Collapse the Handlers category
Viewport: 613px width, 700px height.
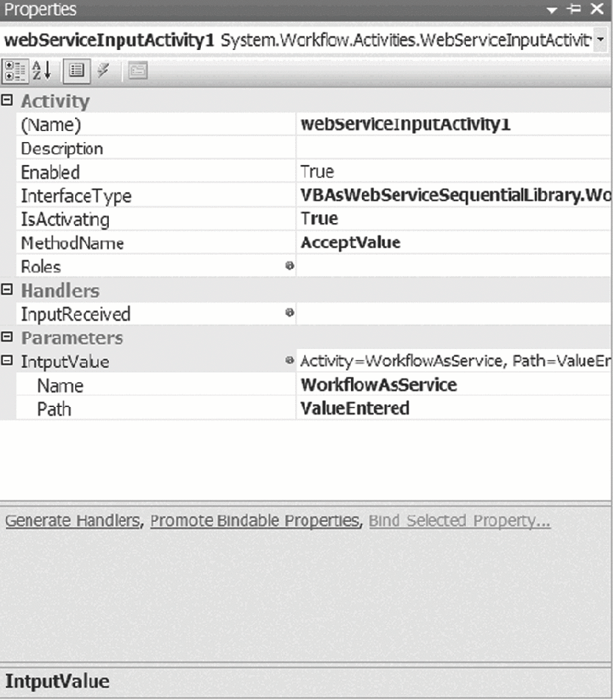point(7,290)
